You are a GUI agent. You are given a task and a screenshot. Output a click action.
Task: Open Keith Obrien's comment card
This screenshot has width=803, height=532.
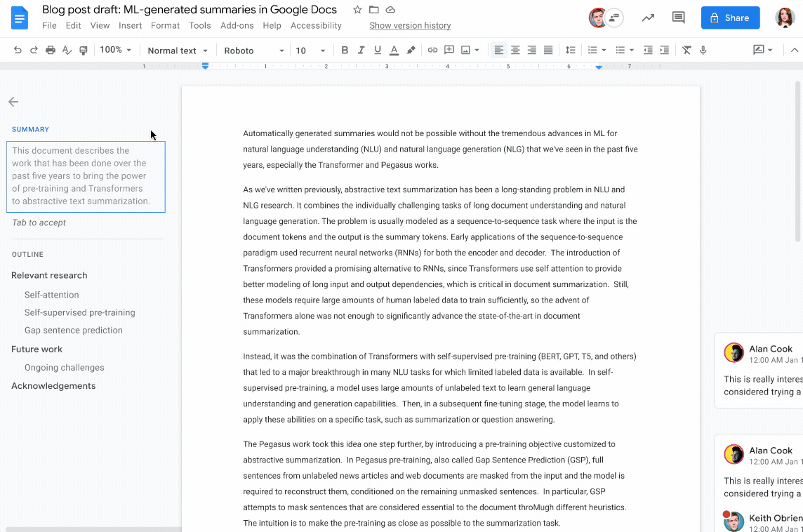[763, 521]
